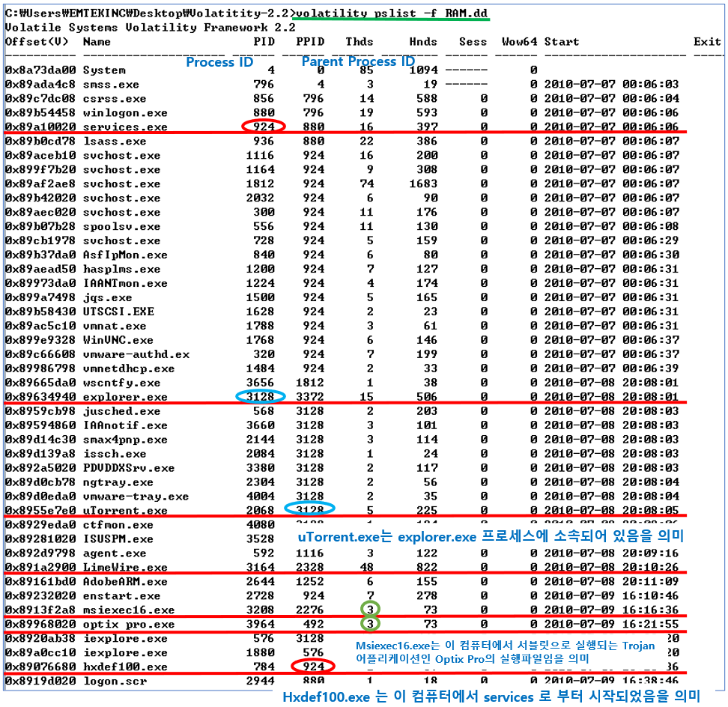Select the 'smss.exe' process name
The image size is (728, 707).
click(111, 85)
